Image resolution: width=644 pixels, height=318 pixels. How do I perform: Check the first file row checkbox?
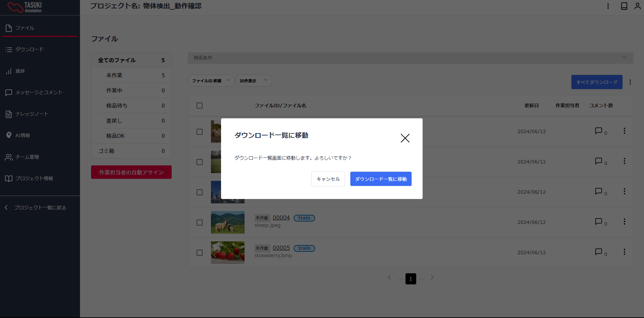[200, 132]
